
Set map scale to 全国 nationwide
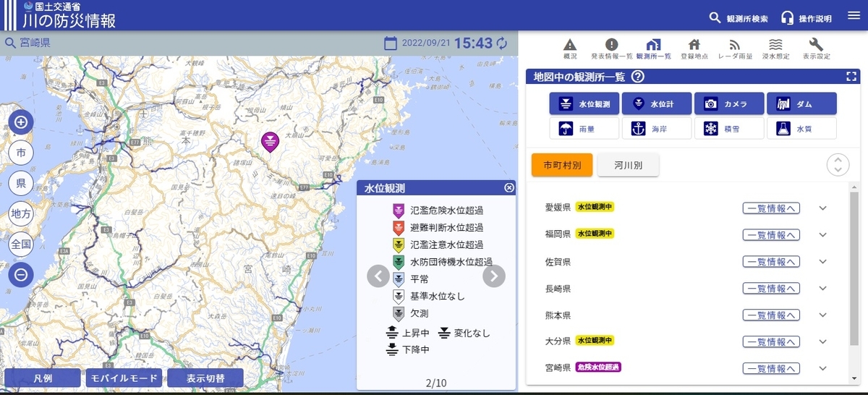coord(21,245)
